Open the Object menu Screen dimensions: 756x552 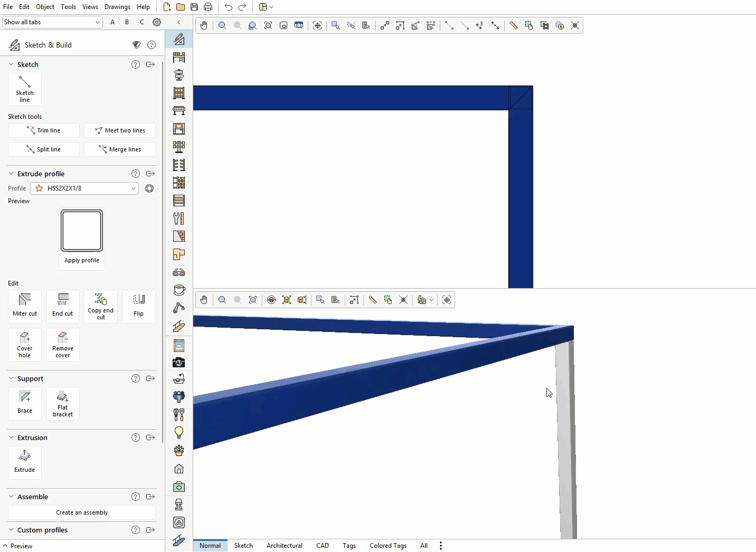point(45,7)
